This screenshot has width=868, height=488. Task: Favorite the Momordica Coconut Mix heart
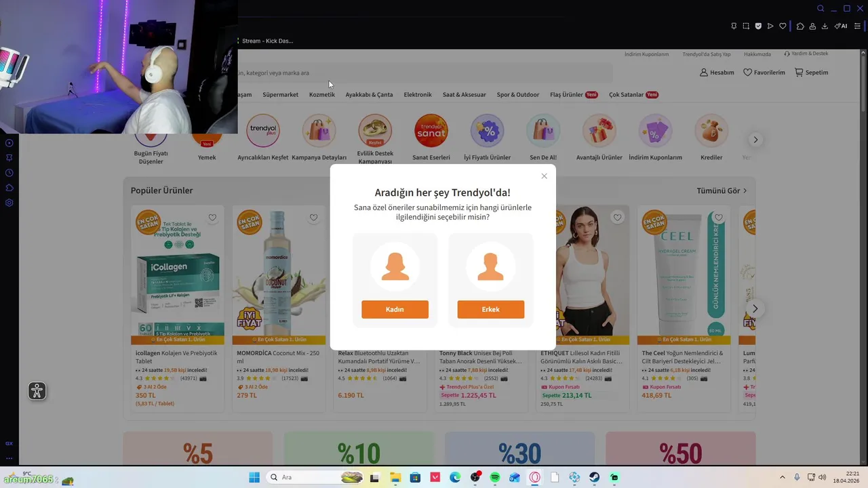point(313,218)
